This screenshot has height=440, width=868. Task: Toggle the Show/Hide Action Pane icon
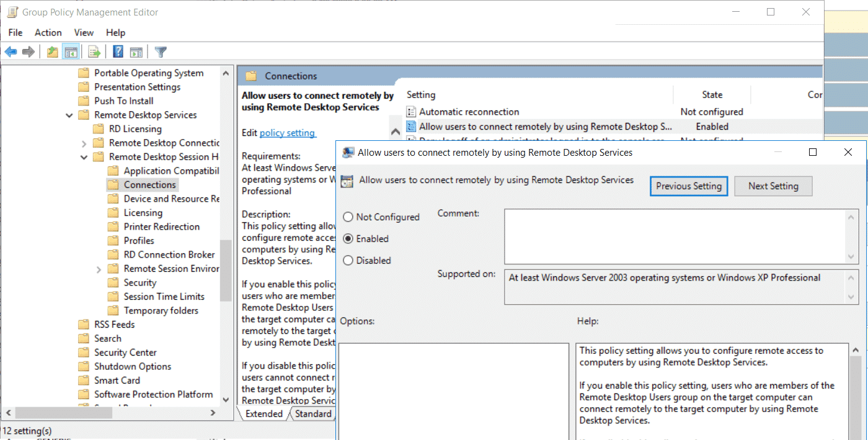136,52
